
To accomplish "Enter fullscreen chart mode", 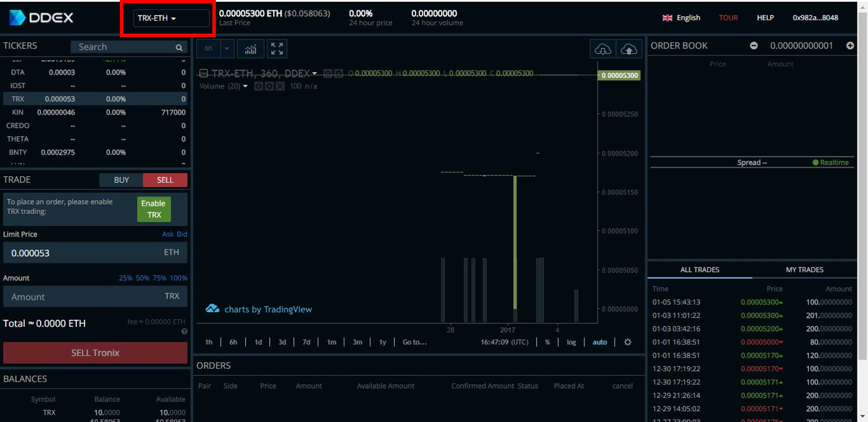I will click(277, 49).
